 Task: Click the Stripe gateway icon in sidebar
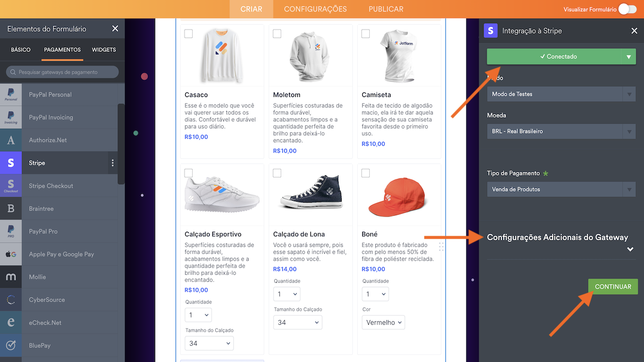pyautogui.click(x=11, y=163)
